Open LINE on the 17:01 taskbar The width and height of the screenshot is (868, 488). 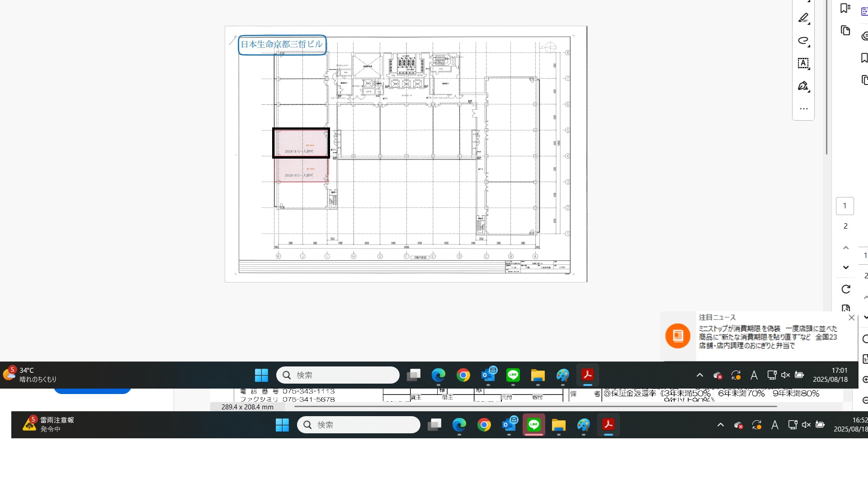[x=513, y=375]
